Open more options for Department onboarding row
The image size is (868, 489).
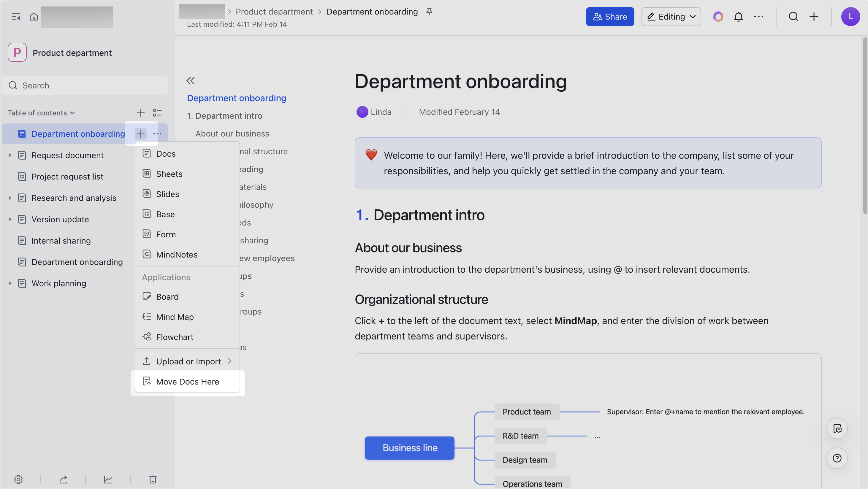[157, 134]
